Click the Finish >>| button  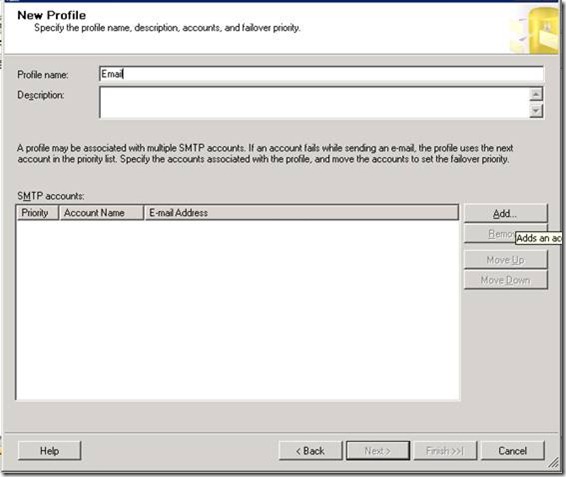click(x=445, y=451)
